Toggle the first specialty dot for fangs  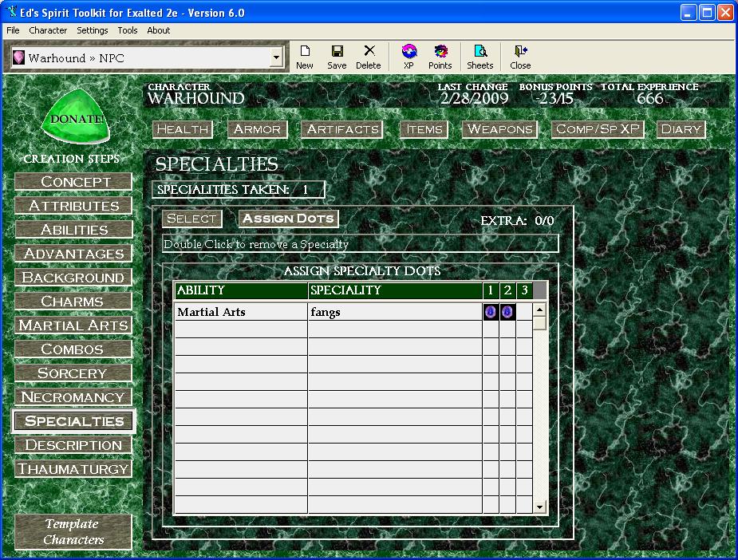tap(491, 312)
